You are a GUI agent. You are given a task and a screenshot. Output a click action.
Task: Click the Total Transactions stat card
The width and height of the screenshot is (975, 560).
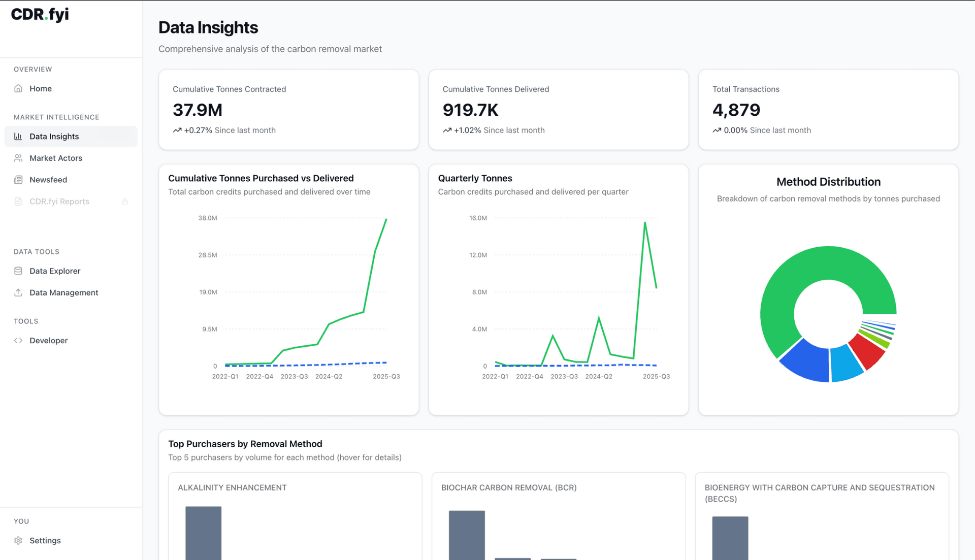click(x=828, y=110)
